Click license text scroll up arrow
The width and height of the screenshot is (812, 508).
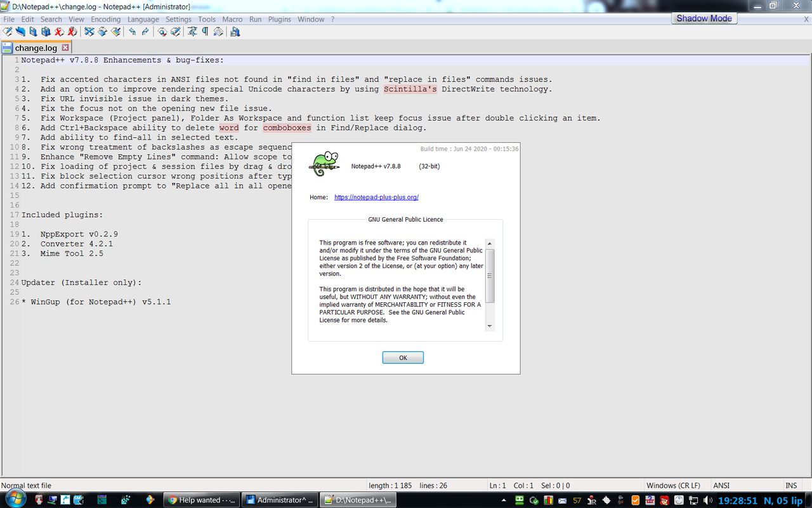[490, 244]
